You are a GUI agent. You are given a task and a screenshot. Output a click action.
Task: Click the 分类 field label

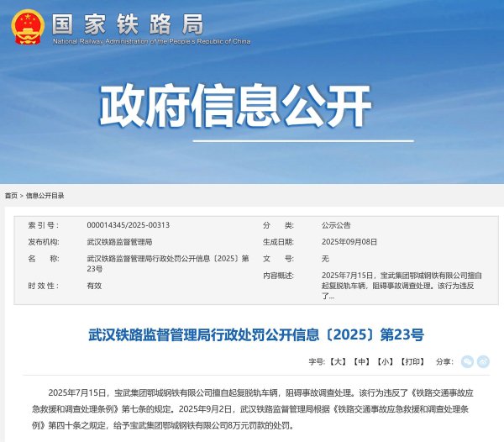(x=278, y=225)
